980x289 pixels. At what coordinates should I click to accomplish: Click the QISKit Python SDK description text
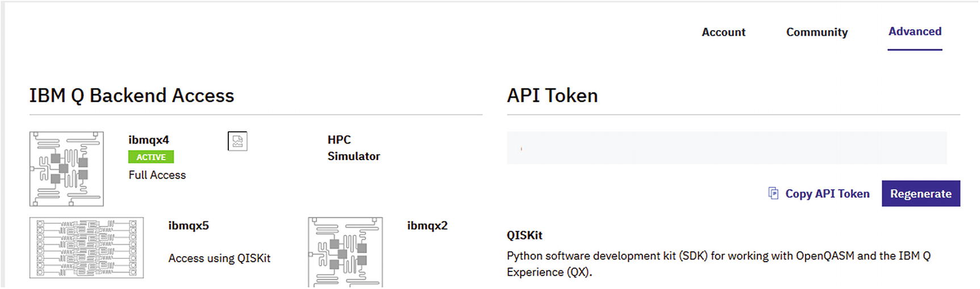[x=718, y=263]
